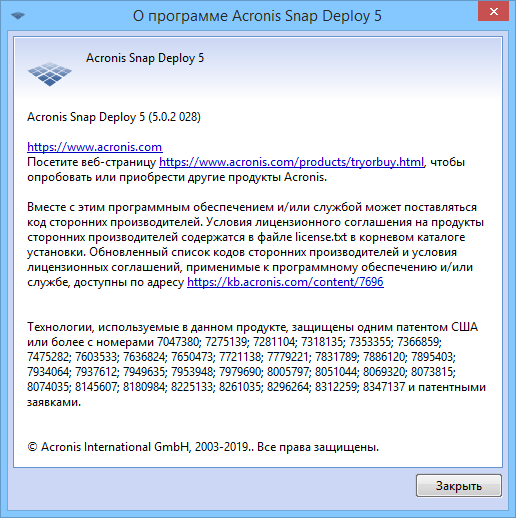Click the word "license.txt" in the paragraph
Screen dimensions: 516x518
click(321, 237)
